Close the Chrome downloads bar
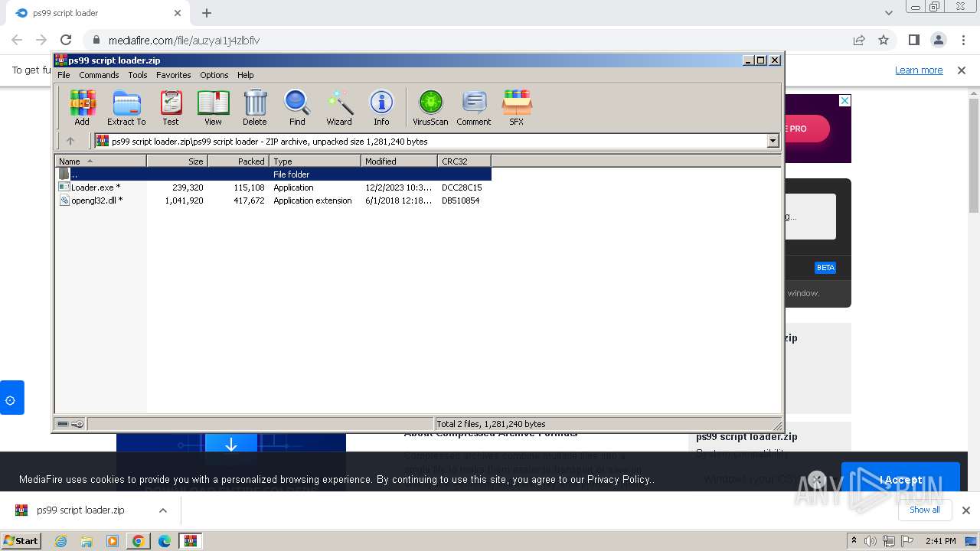The image size is (980, 551). [966, 510]
